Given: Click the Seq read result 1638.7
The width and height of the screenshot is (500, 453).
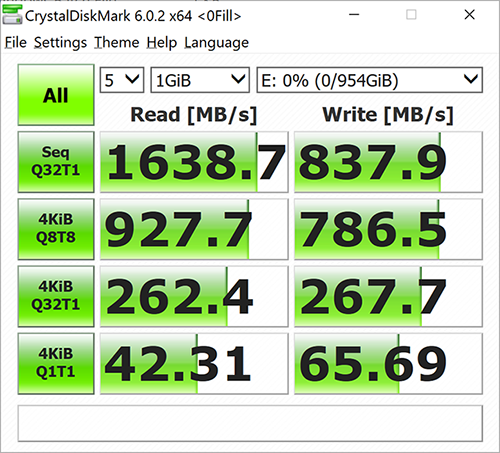Looking at the screenshot, I should (x=194, y=162).
